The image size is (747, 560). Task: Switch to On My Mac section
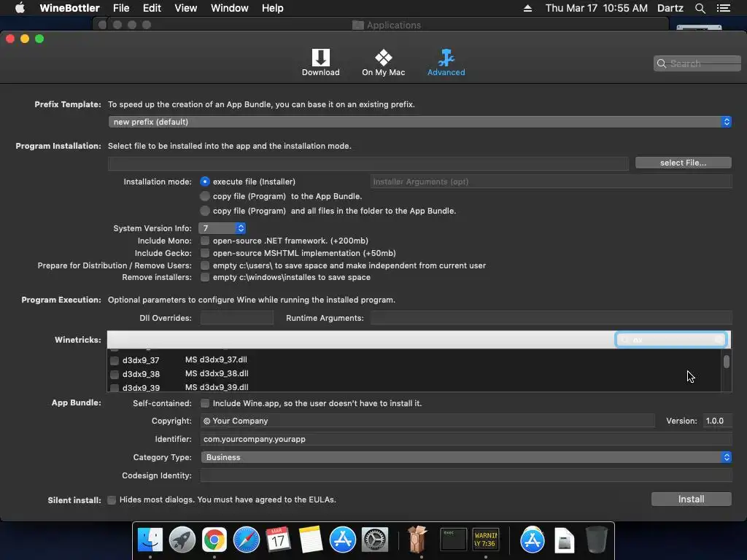(383, 63)
